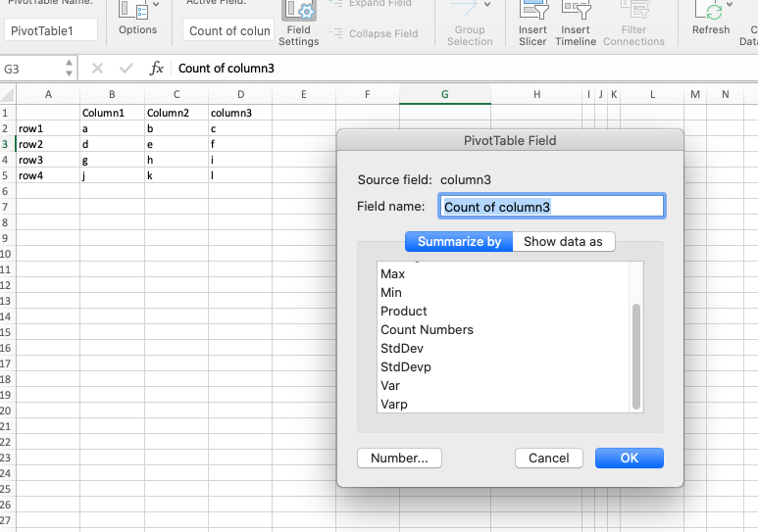
Task: Select Var in summarize list
Action: 503,386
